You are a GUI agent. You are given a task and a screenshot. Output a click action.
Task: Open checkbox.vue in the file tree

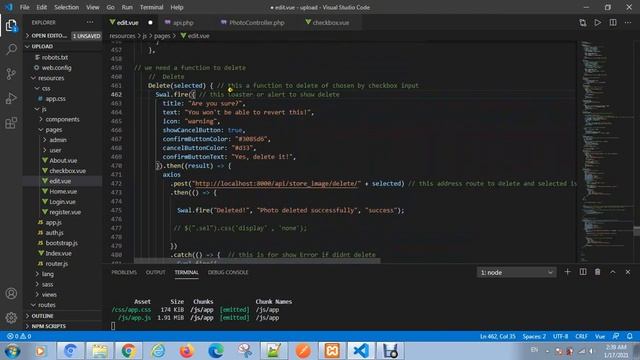click(x=67, y=171)
